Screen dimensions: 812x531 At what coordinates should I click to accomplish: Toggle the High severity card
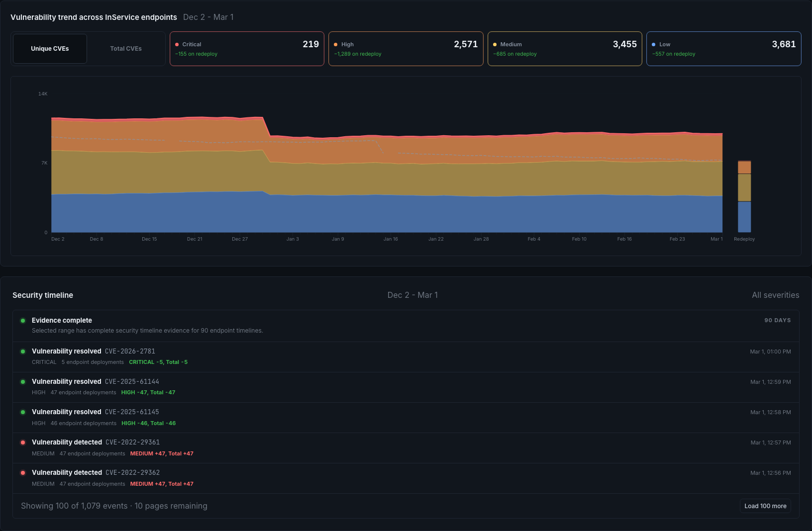pyautogui.click(x=406, y=49)
